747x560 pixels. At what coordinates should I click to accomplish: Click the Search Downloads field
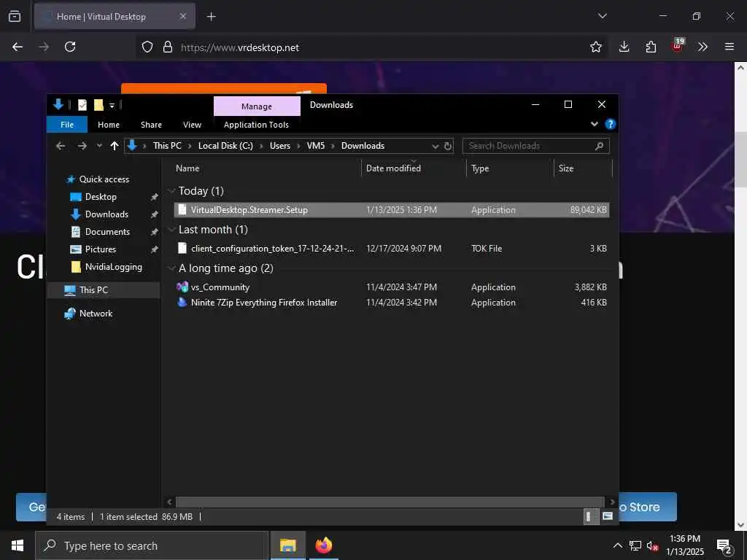(535, 146)
